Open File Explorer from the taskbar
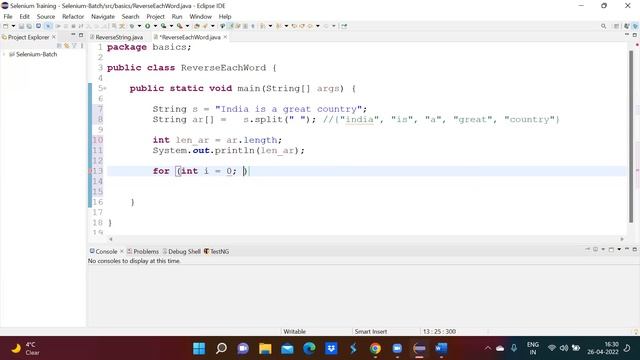 pos(265,349)
